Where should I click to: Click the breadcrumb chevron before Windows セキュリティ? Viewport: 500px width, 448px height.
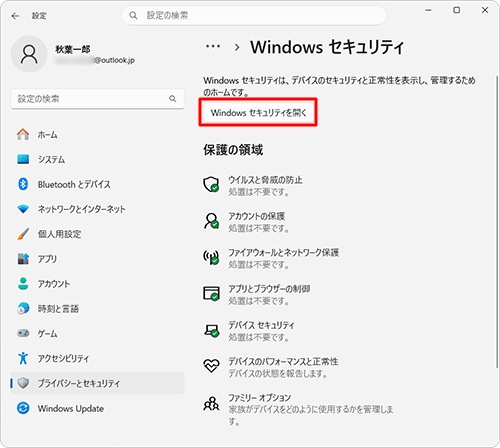[x=237, y=47]
